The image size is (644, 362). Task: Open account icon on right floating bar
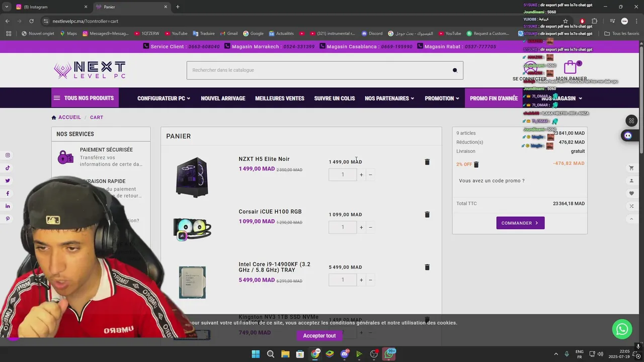click(631, 180)
